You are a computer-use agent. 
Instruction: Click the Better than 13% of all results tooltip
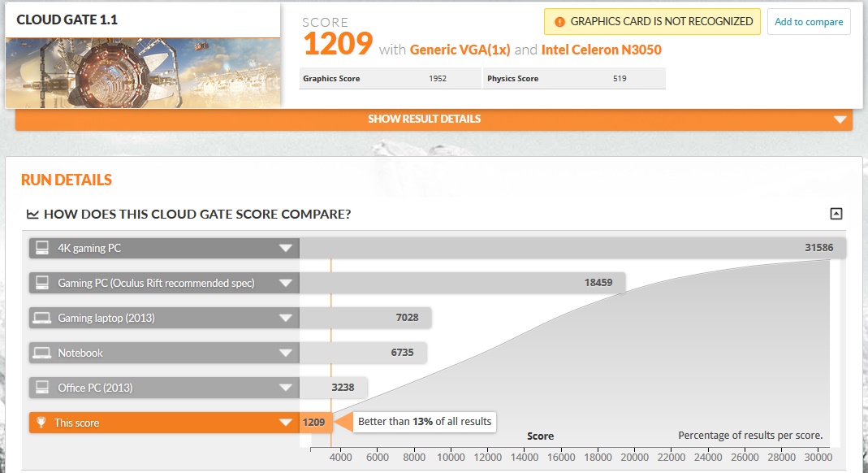pyautogui.click(x=425, y=422)
